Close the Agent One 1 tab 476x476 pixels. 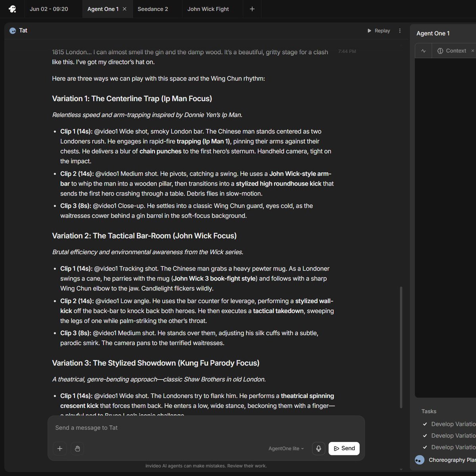coord(125,9)
